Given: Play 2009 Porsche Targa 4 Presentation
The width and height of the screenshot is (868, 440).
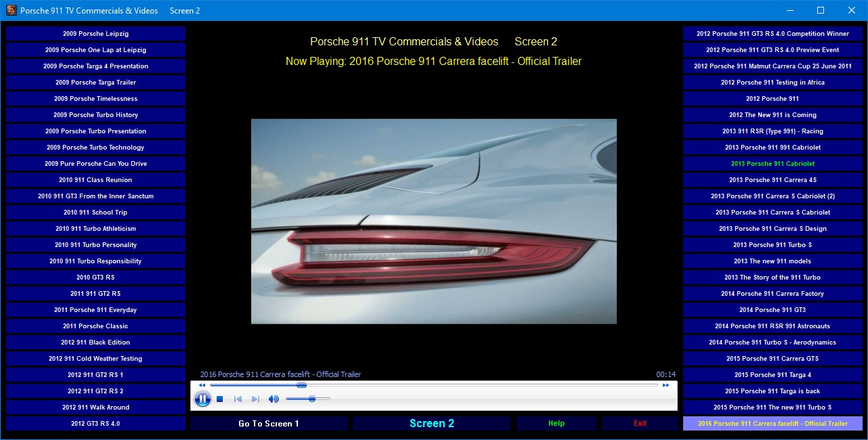Looking at the screenshot, I should click(95, 66).
